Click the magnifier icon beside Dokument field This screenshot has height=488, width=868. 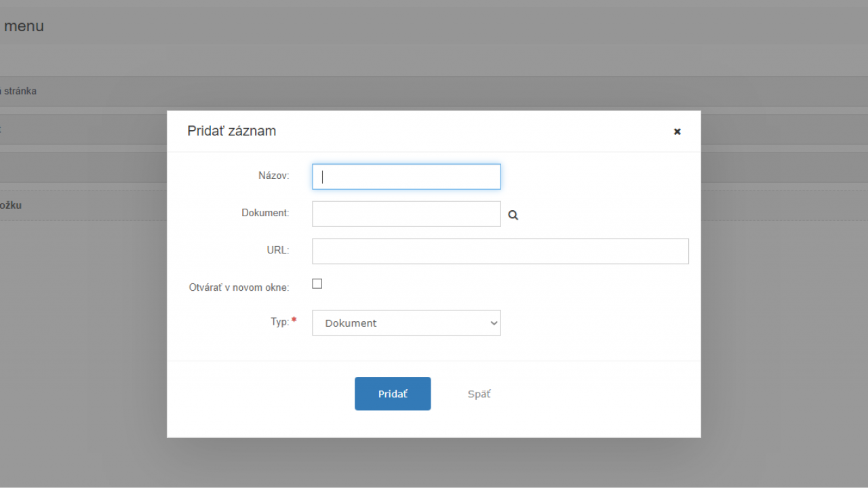[513, 215]
